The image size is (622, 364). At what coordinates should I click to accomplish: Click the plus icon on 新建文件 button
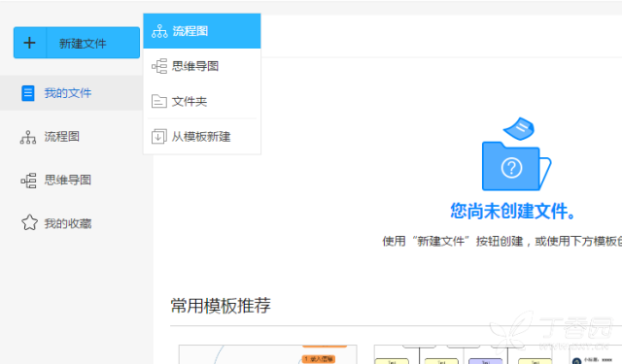point(30,43)
